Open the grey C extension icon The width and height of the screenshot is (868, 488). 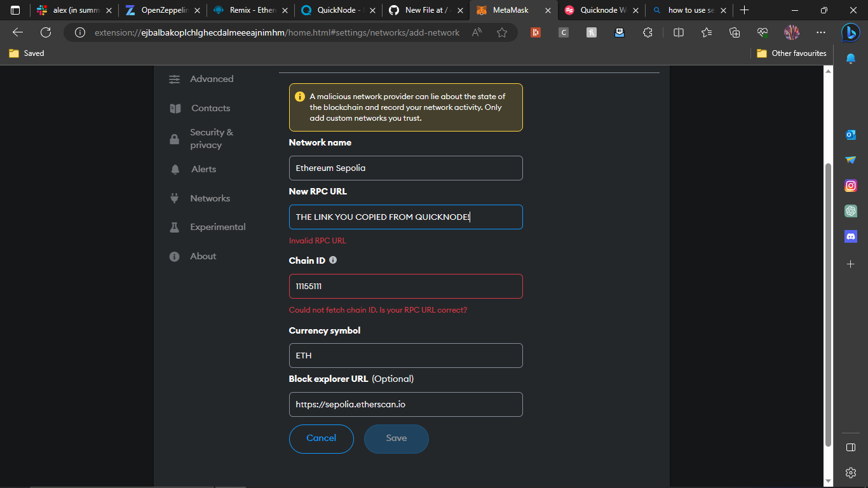click(x=564, y=32)
